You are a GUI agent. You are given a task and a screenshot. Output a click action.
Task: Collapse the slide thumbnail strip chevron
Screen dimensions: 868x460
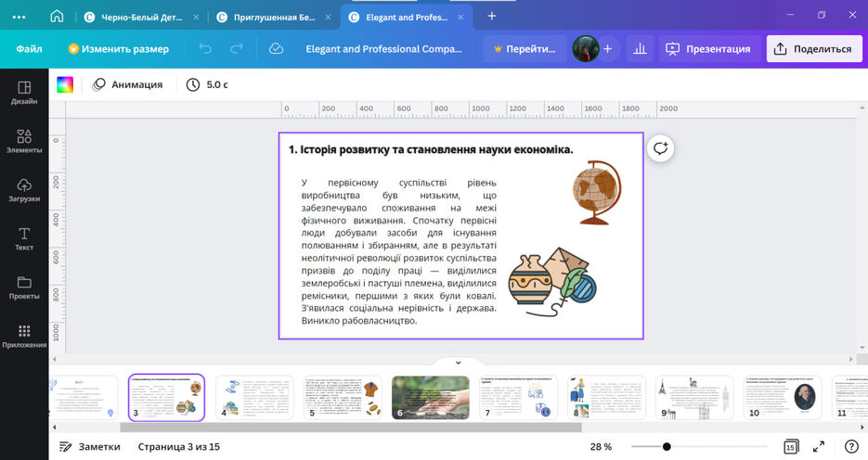click(x=458, y=362)
